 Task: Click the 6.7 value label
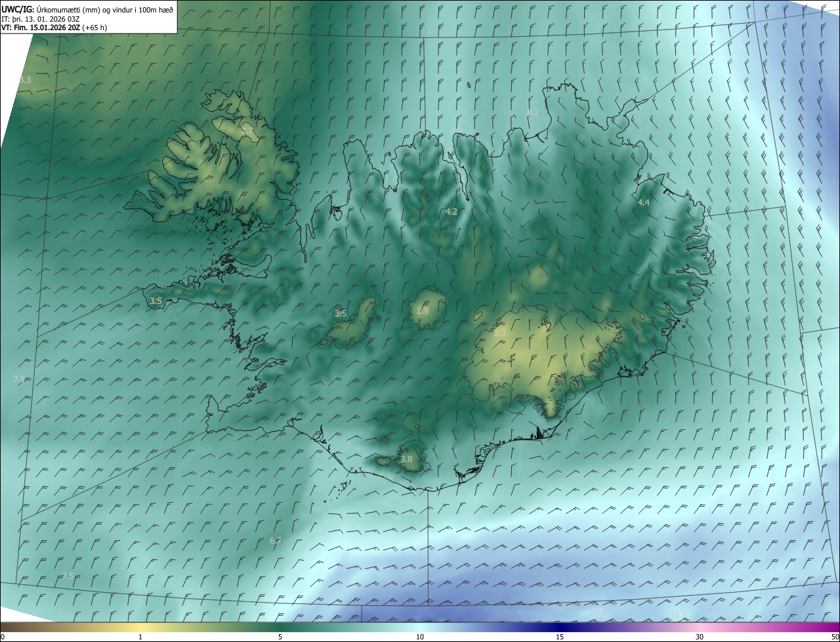pos(276,541)
